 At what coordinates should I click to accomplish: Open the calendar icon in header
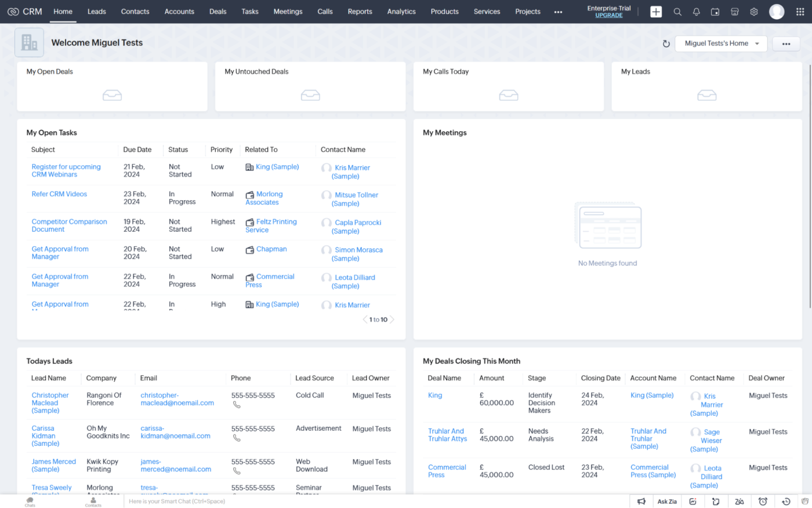pyautogui.click(x=715, y=12)
